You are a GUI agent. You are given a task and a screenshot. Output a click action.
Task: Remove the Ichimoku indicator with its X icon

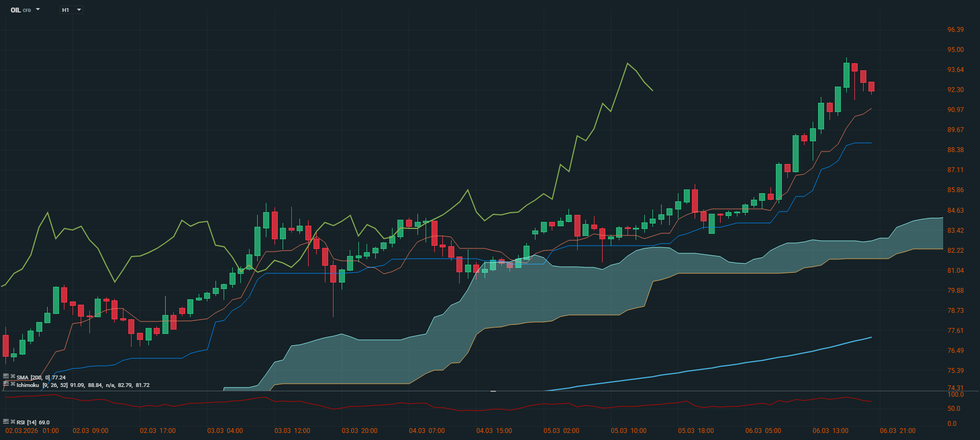click(12, 384)
